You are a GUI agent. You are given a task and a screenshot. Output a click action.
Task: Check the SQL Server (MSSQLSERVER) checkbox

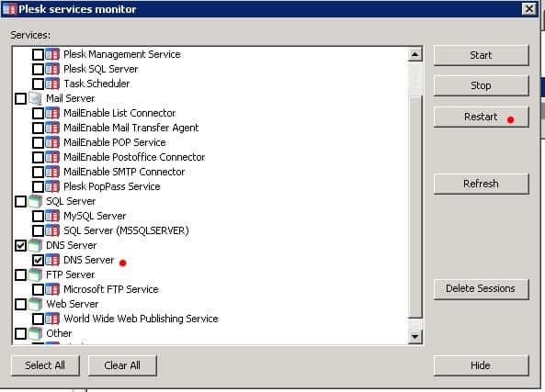pyautogui.click(x=38, y=230)
